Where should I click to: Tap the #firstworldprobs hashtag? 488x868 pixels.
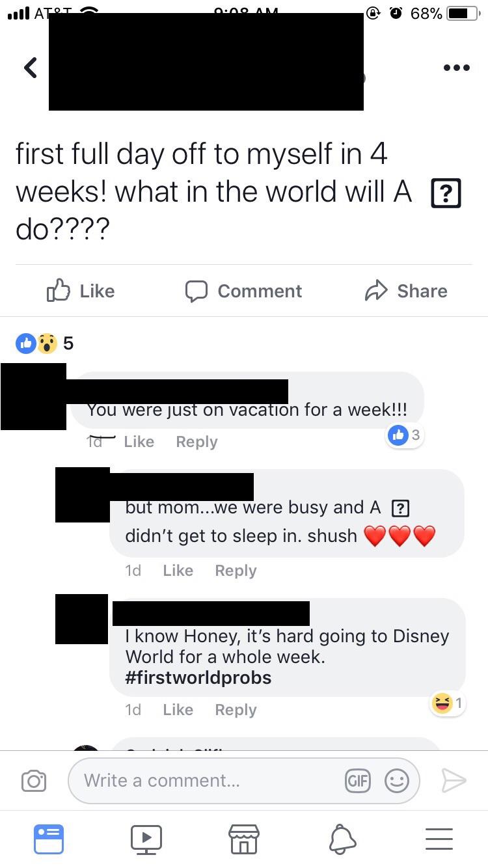point(198,678)
